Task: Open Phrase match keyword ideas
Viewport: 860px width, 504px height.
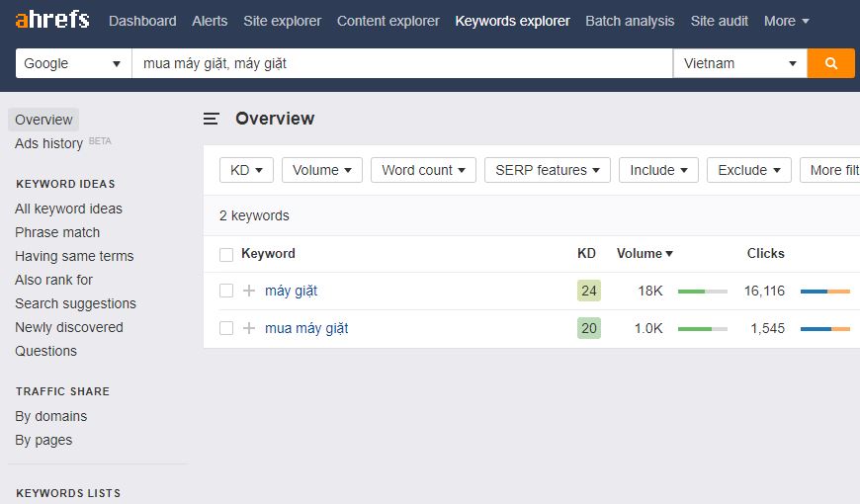Action: coord(57,232)
